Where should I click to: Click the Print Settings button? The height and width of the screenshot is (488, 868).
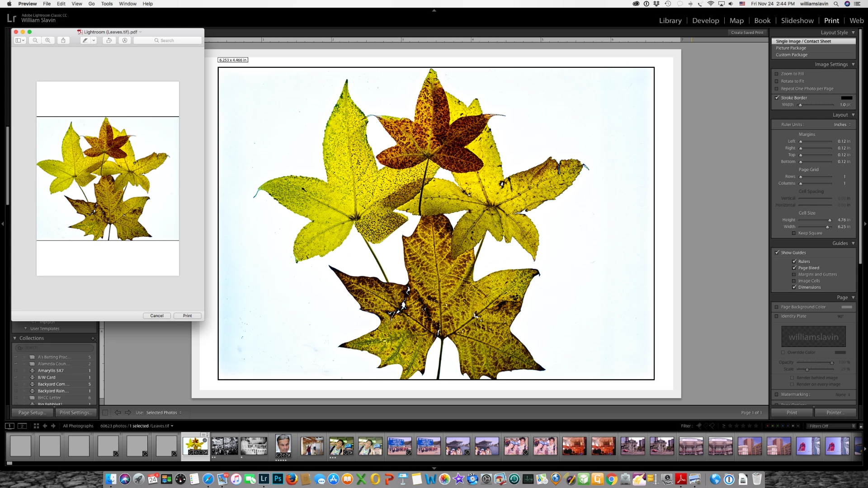point(75,413)
